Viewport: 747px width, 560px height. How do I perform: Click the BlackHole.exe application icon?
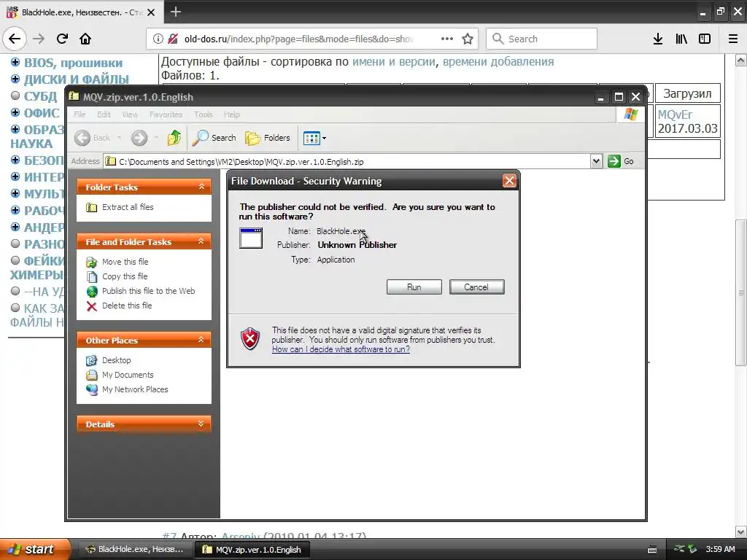(x=251, y=238)
